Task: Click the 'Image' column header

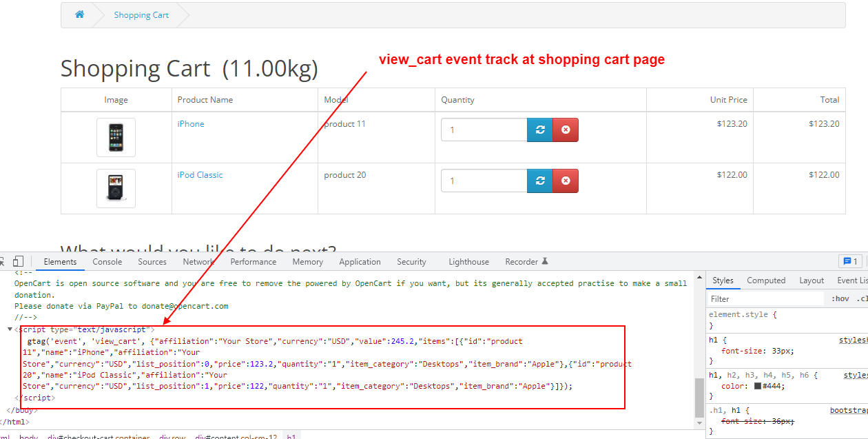Action: tap(116, 100)
